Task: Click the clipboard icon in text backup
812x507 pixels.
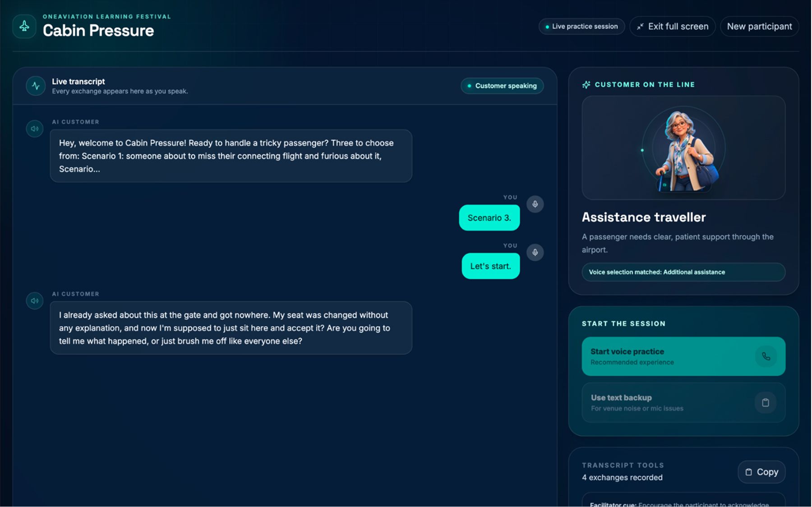Action: (766, 402)
